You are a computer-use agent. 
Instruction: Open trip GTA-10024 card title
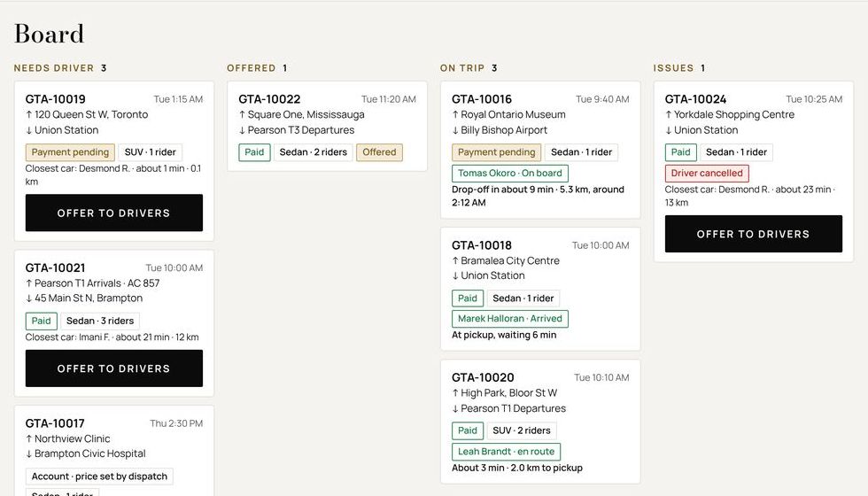point(695,99)
